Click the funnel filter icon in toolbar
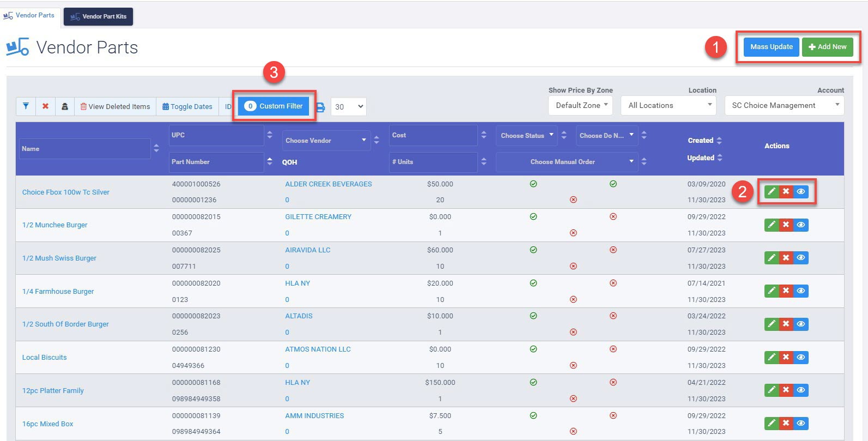The image size is (868, 441). pyautogui.click(x=26, y=106)
